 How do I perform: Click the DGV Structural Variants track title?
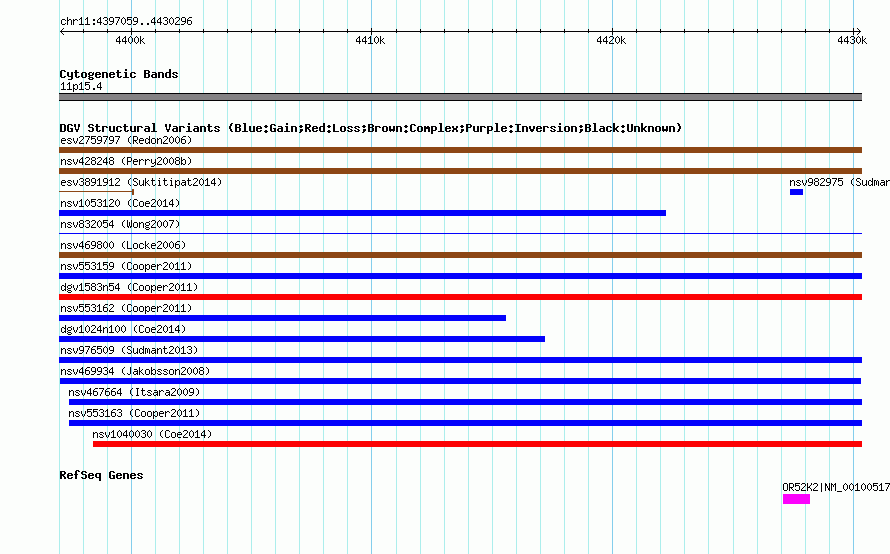click(371, 128)
